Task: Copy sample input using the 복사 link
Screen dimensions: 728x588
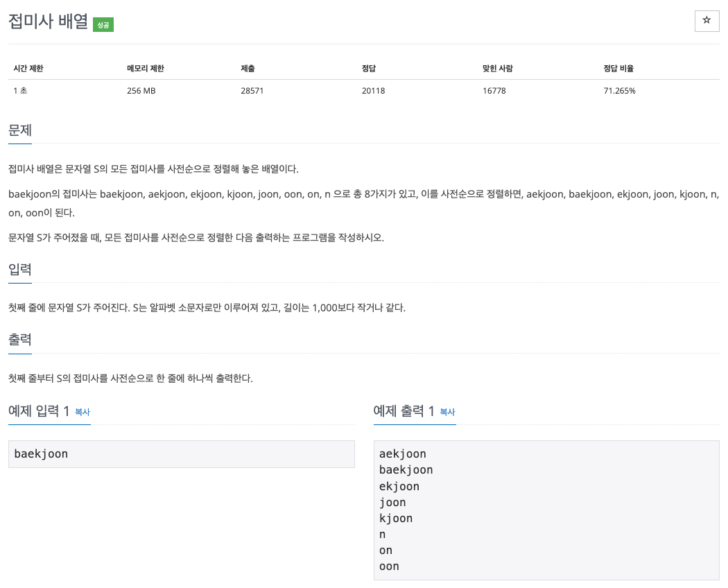Action: pyautogui.click(x=83, y=412)
